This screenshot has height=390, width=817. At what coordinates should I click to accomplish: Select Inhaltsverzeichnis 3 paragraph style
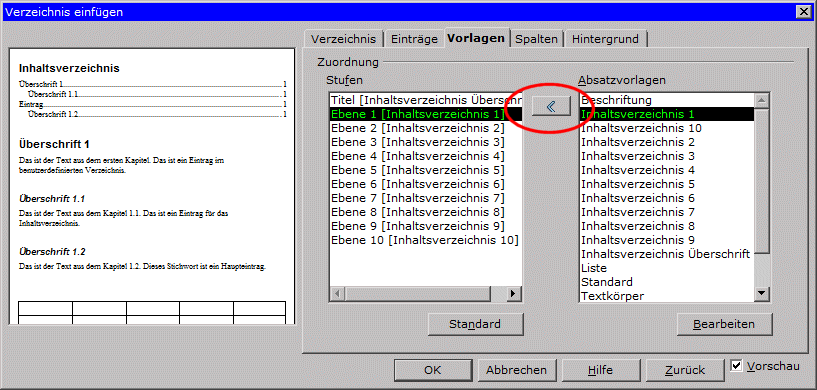coord(667,156)
